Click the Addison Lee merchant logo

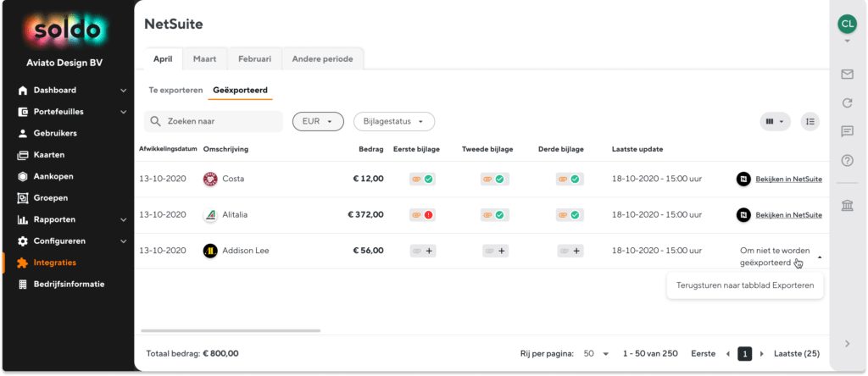(210, 251)
